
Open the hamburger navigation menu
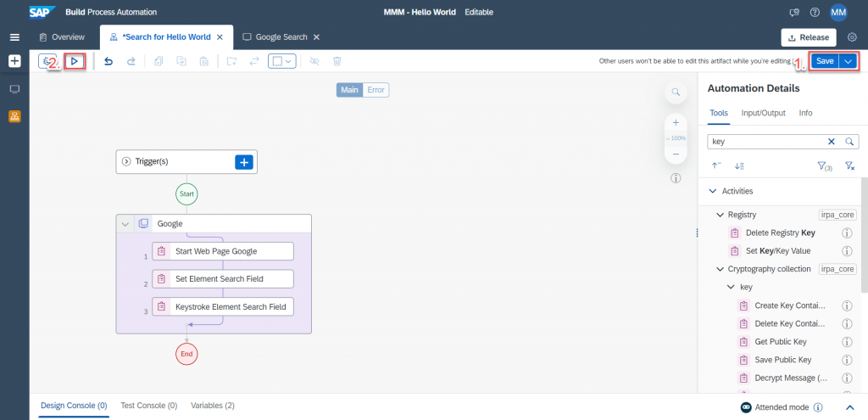[x=15, y=37]
